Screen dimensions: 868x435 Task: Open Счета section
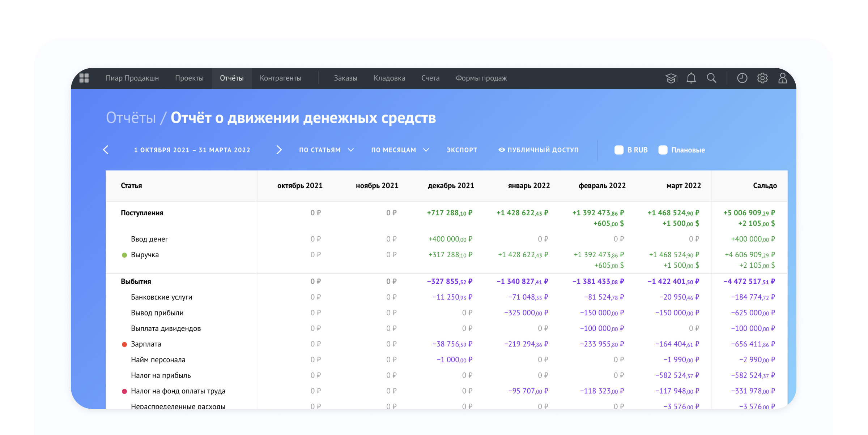tap(430, 78)
